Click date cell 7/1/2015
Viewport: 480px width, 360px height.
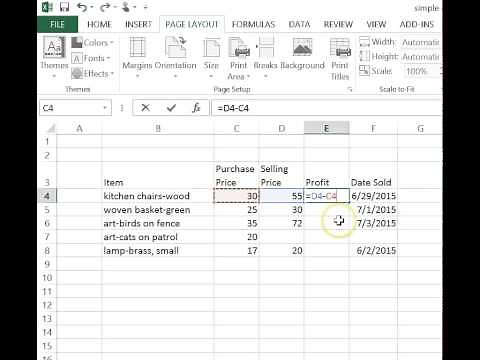tap(373, 210)
